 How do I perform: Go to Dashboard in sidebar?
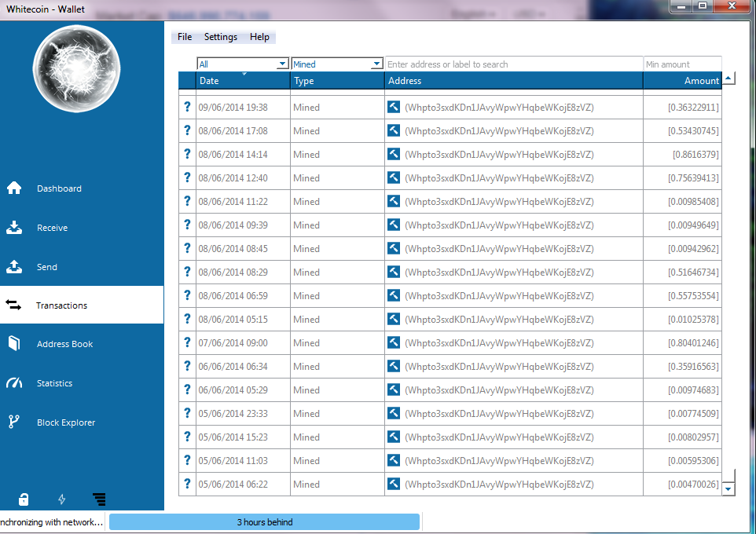tap(59, 188)
